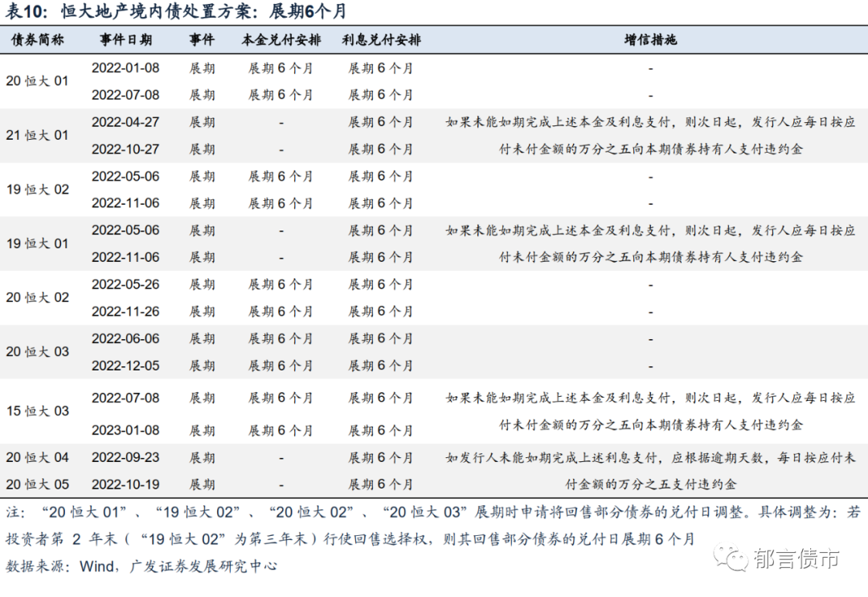Click the date 2022-12-05
868x597 pixels.
[125, 366]
